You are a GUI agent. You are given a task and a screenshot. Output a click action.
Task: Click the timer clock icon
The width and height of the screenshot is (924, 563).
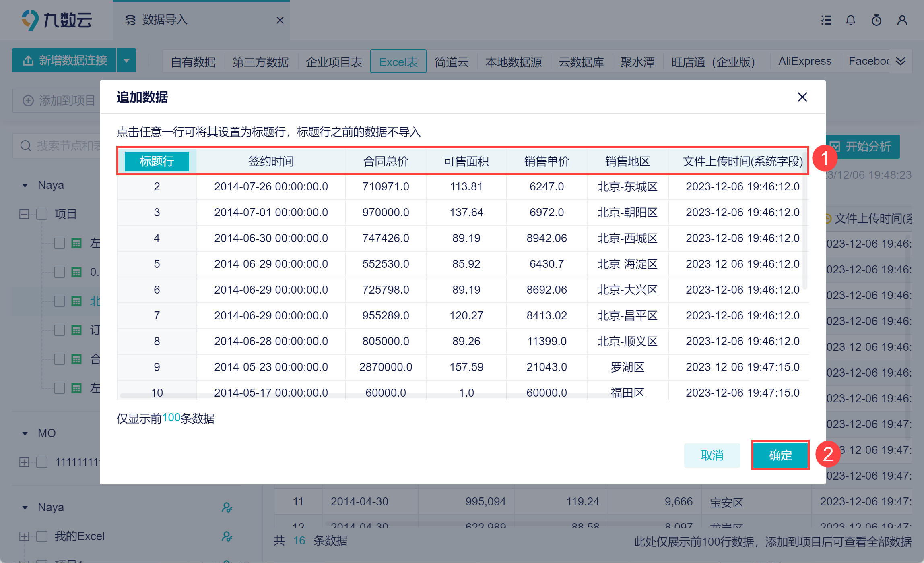point(876,20)
